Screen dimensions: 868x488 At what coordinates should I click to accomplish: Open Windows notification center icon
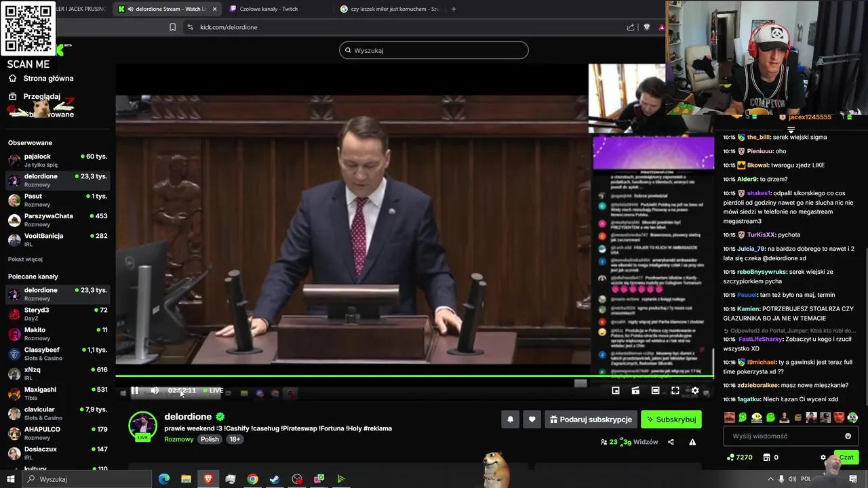point(853,479)
